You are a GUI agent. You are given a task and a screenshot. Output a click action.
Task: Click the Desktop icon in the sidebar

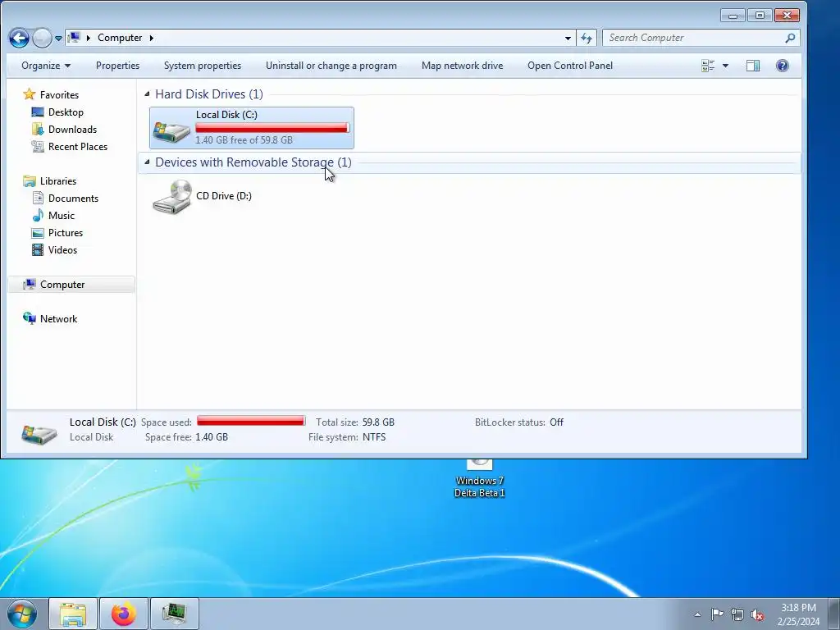click(x=38, y=112)
